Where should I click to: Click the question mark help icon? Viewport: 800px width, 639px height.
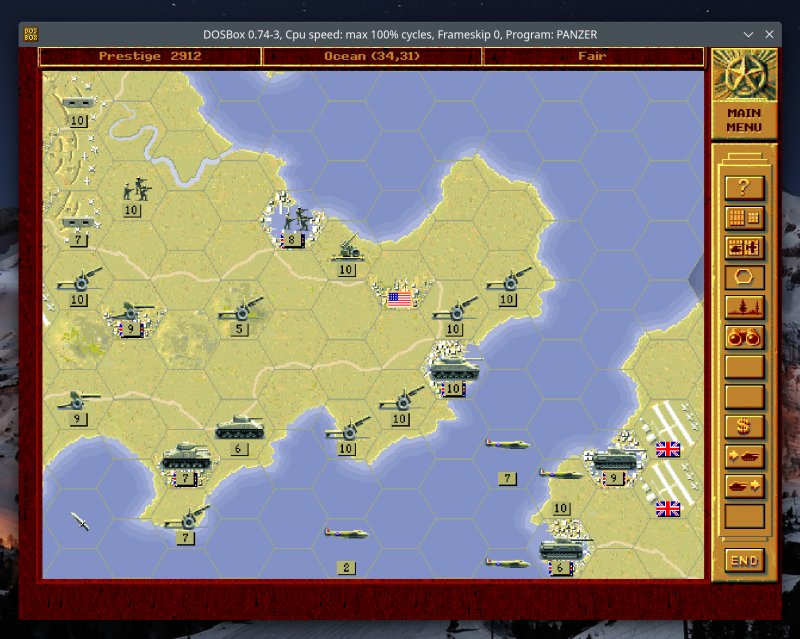pyautogui.click(x=744, y=187)
